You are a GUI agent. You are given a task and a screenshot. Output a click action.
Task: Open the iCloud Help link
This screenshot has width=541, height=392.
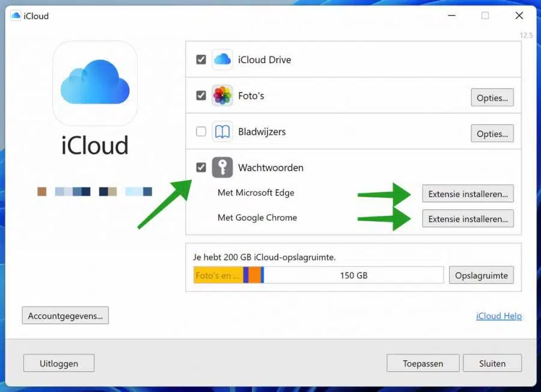[499, 316]
